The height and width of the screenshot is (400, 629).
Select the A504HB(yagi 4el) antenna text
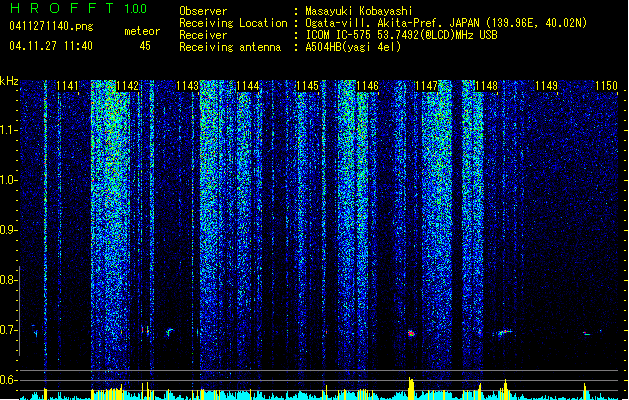(353, 47)
